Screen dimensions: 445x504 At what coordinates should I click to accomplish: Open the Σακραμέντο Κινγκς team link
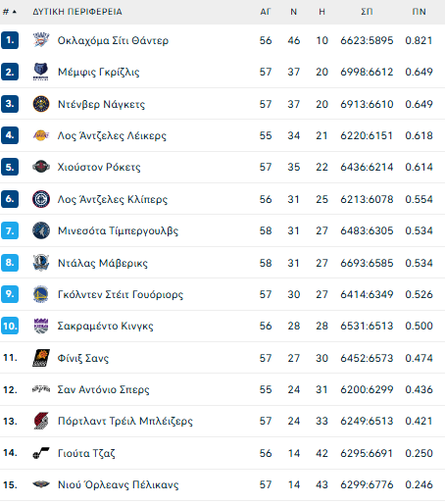(105, 326)
